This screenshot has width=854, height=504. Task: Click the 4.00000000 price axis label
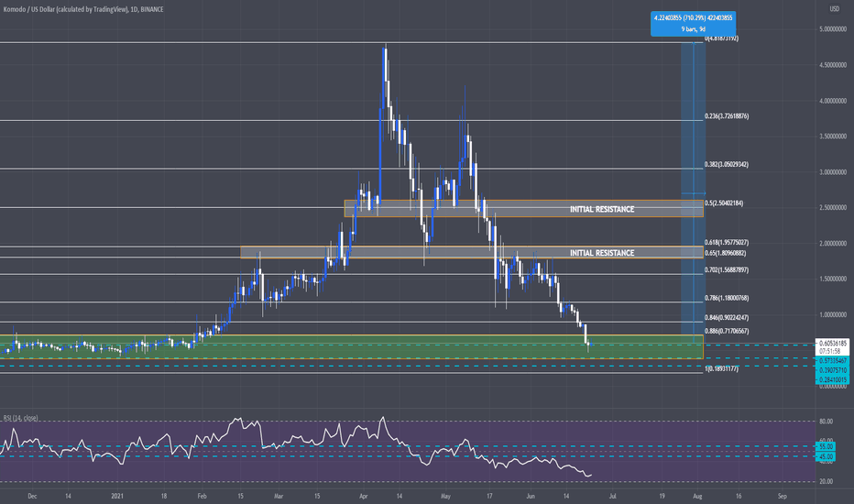tap(833, 101)
